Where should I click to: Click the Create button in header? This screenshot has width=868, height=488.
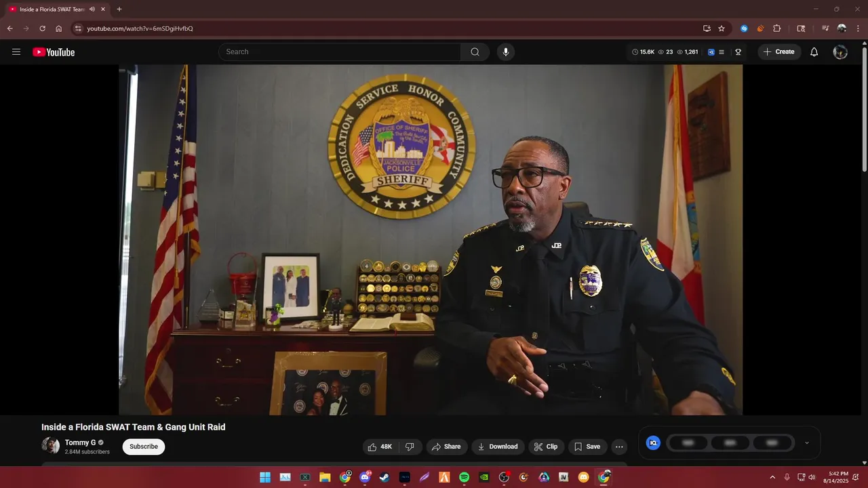pos(778,52)
